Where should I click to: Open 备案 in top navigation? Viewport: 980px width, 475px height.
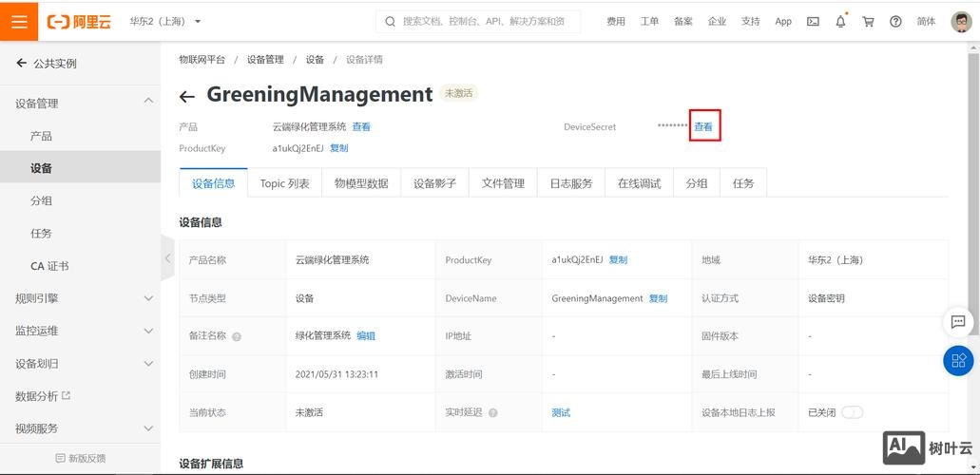pos(683,21)
